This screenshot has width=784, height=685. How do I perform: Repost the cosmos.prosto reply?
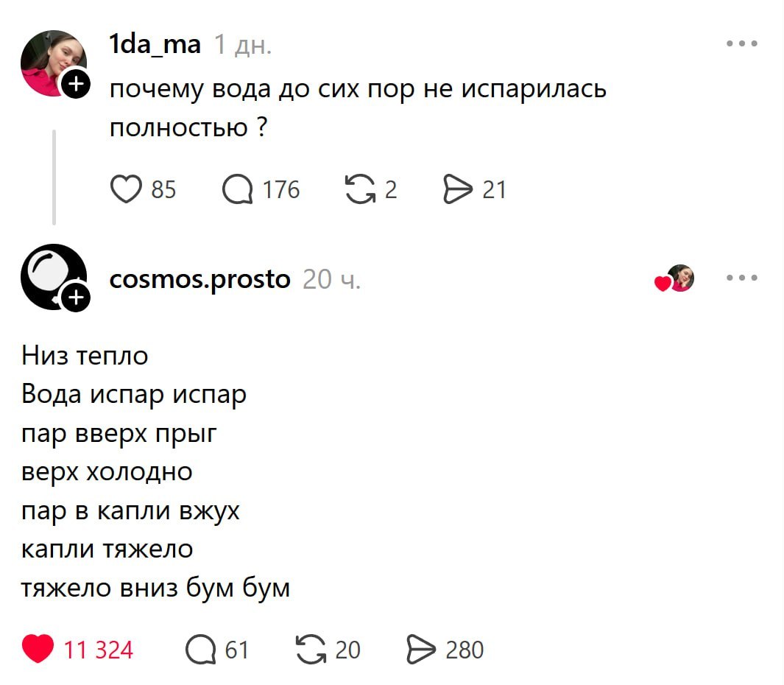[310, 650]
